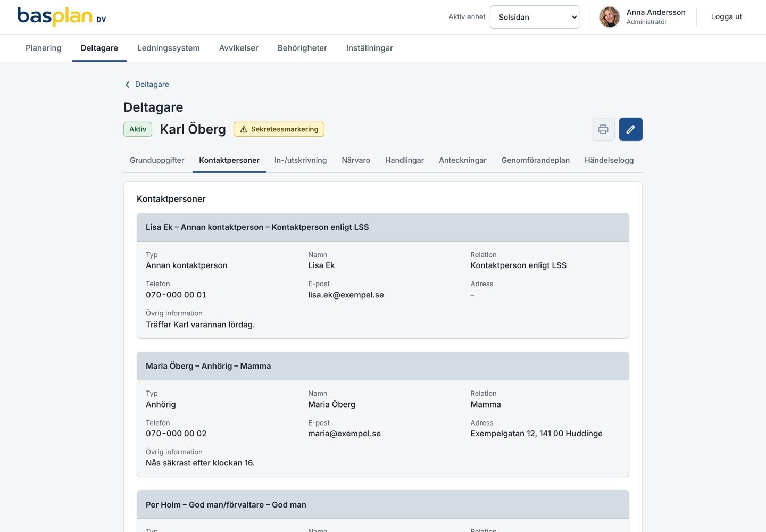Image resolution: width=766 pixels, height=532 pixels.
Task: Navigate to Behörigheter
Action: pos(302,48)
